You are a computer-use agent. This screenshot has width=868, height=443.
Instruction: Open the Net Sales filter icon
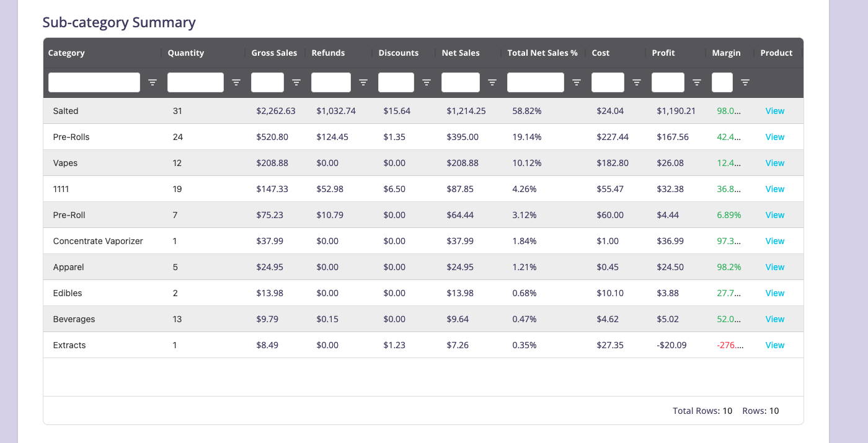[492, 82]
